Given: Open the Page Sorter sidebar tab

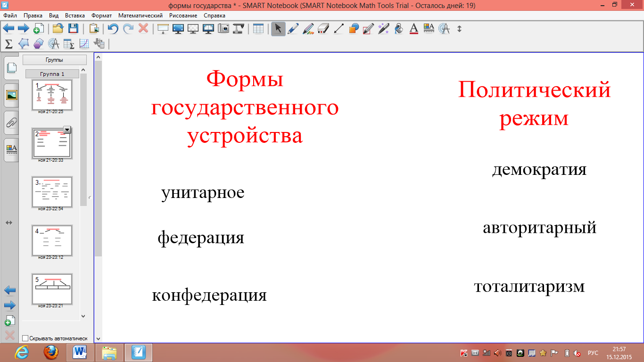Looking at the screenshot, I should point(11,68).
